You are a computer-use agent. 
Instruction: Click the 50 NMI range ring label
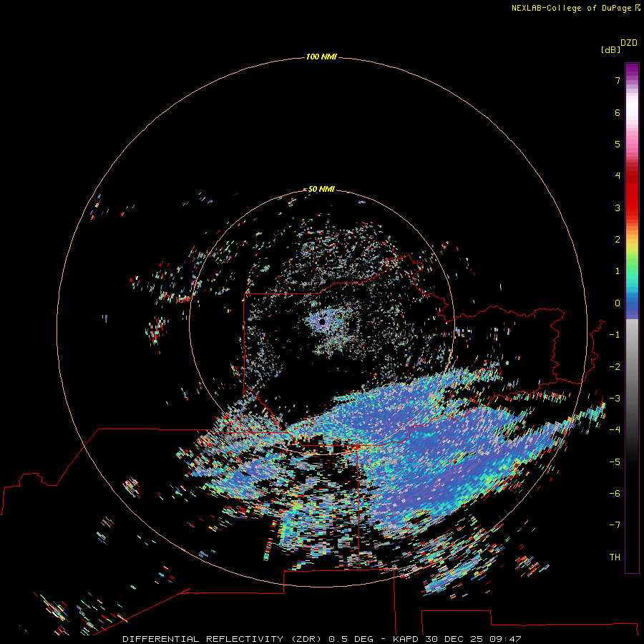[x=321, y=189]
